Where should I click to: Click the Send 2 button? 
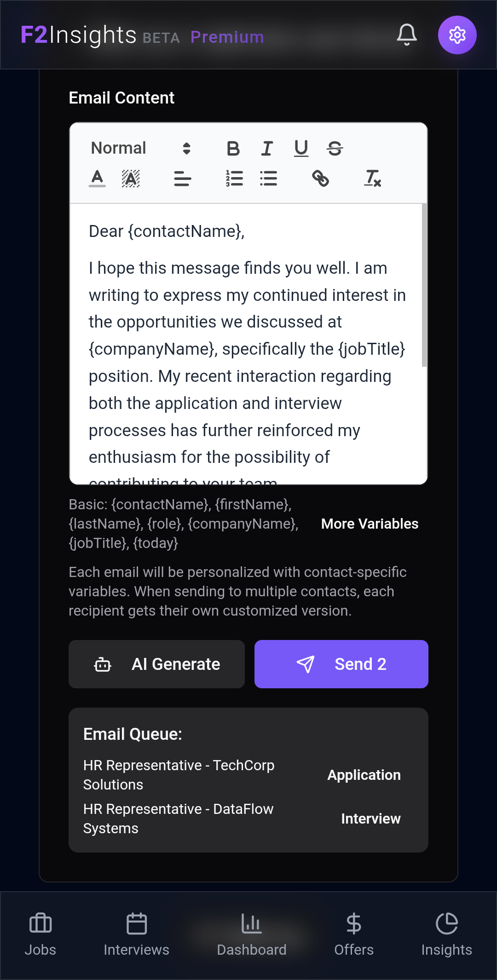tap(341, 664)
